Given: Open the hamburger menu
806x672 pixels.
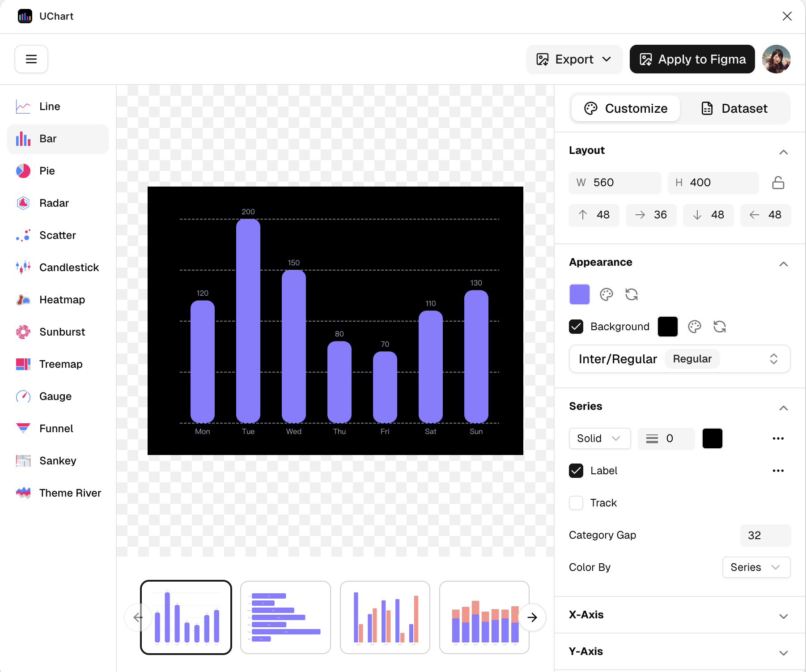Looking at the screenshot, I should coord(31,59).
